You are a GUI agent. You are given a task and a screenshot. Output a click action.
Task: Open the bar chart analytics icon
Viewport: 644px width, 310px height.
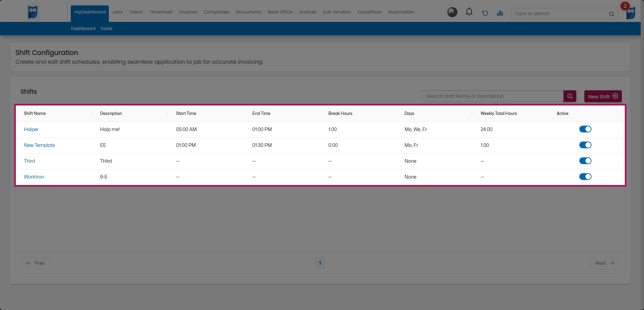[500, 13]
